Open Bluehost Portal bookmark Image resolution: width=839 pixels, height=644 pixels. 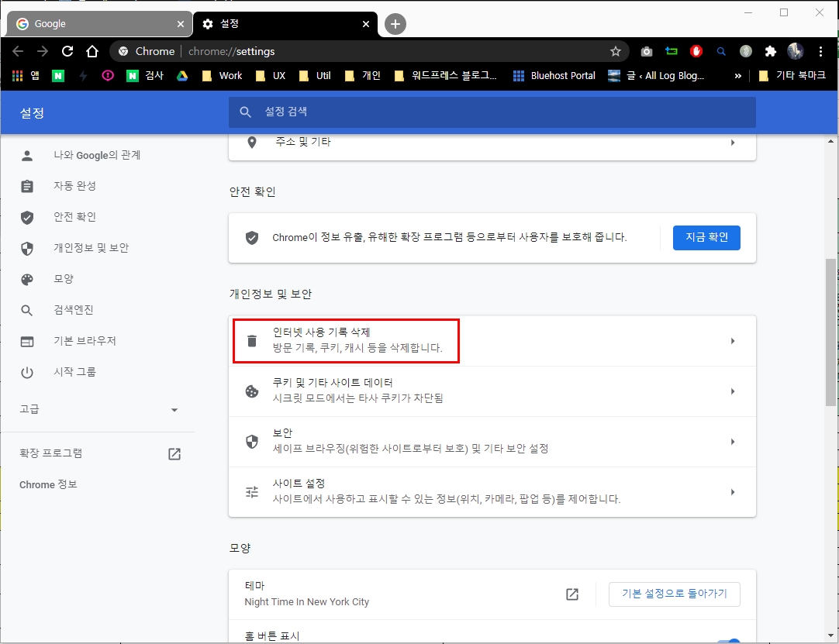554,76
